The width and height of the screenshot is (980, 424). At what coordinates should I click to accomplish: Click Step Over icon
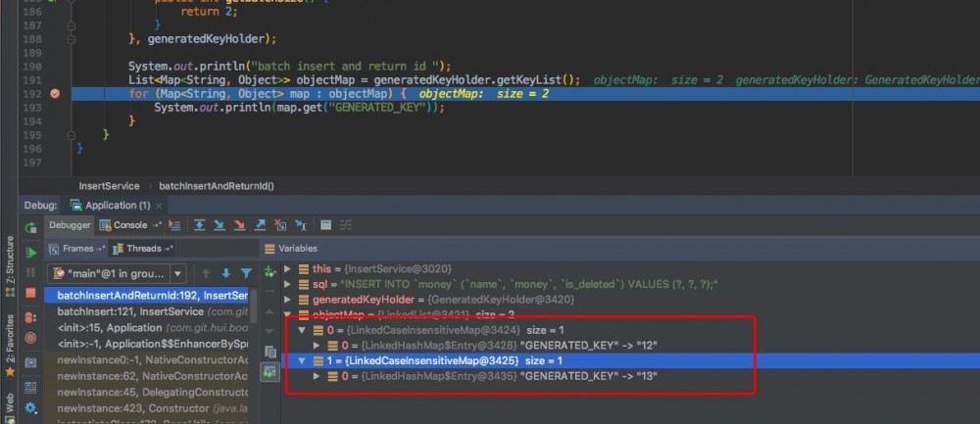(x=199, y=225)
